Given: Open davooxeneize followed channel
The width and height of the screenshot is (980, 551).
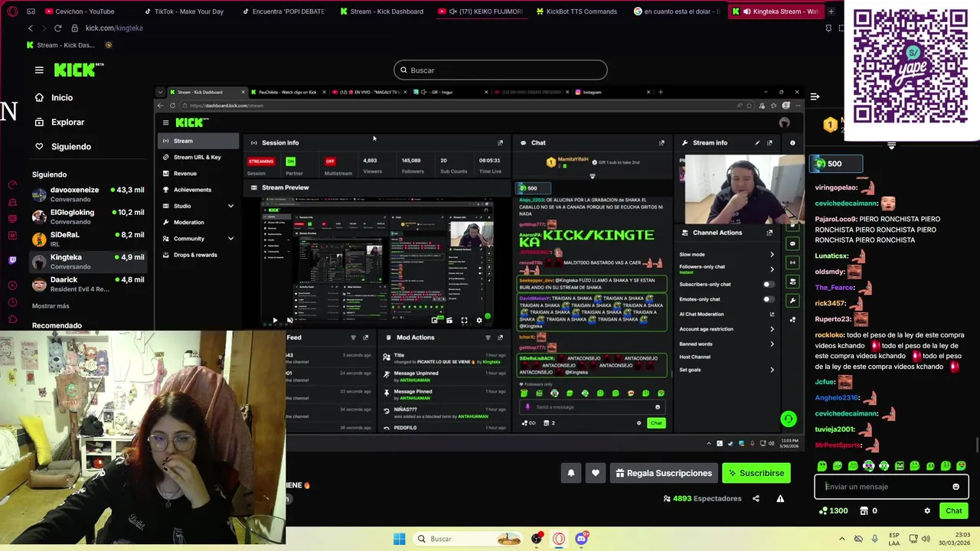Looking at the screenshot, I should (88, 194).
